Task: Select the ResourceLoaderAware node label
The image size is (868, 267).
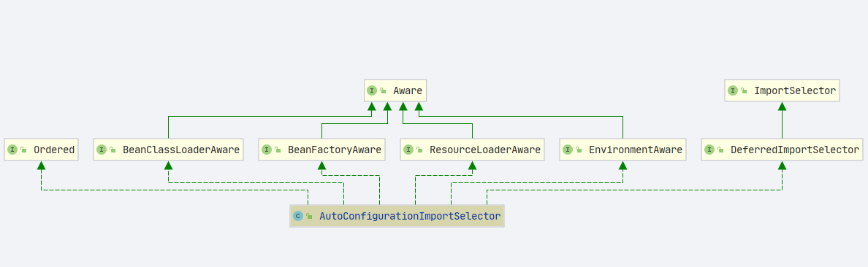Action: (485, 150)
